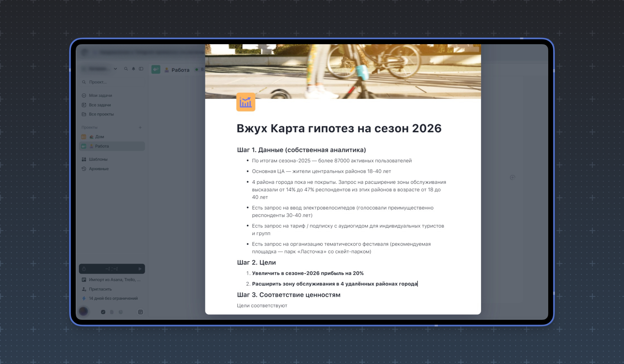
Task: Click the checkmark tasks icon at the bottom
Action: tap(103, 312)
